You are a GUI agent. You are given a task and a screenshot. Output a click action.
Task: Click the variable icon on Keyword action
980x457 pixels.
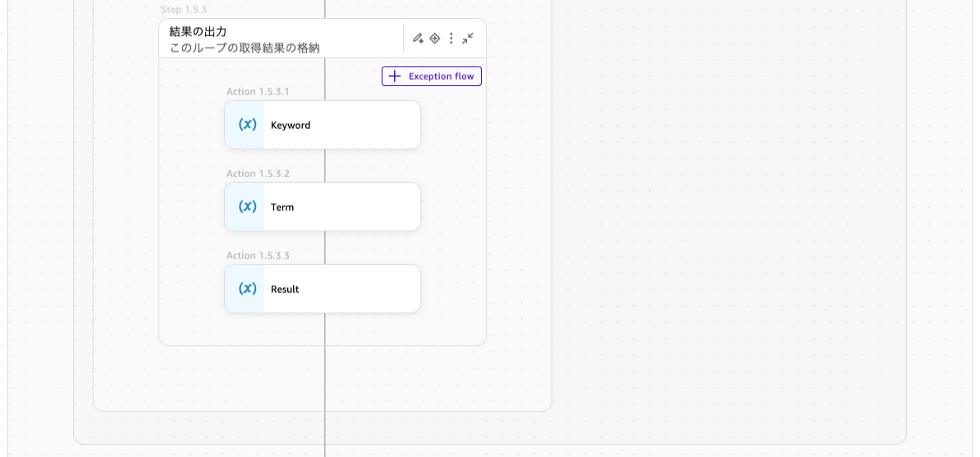click(x=248, y=125)
